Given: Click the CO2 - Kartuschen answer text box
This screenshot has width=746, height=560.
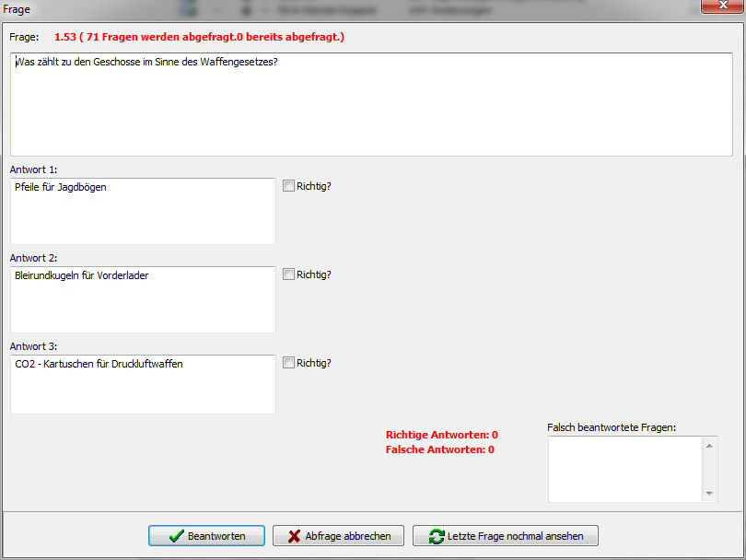Looking at the screenshot, I should [143, 384].
